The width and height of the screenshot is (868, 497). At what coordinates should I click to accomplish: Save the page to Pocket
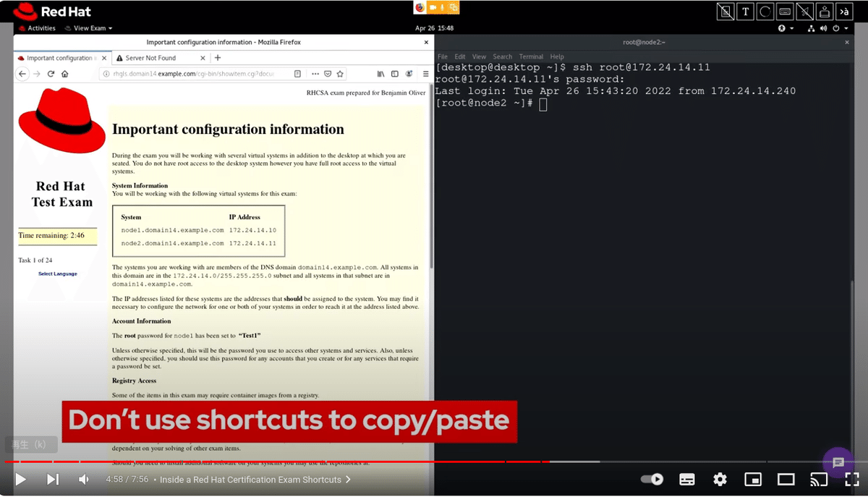click(x=328, y=74)
